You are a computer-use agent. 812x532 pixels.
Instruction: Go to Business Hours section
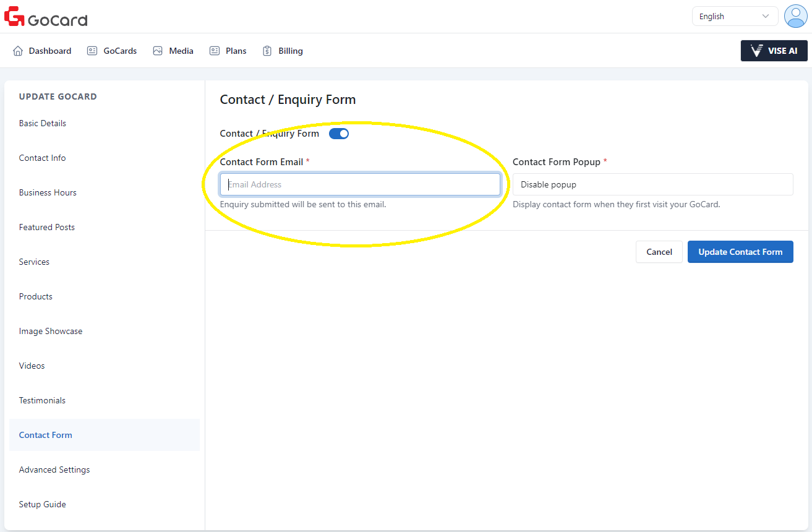48,192
